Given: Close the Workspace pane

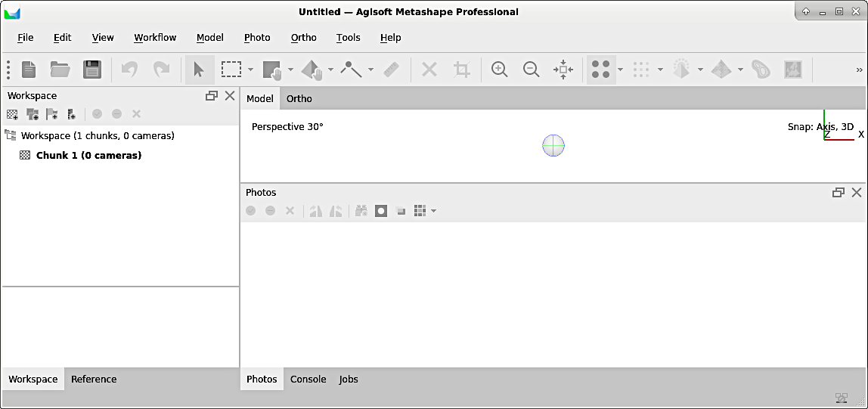Looking at the screenshot, I should tap(231, 96).
